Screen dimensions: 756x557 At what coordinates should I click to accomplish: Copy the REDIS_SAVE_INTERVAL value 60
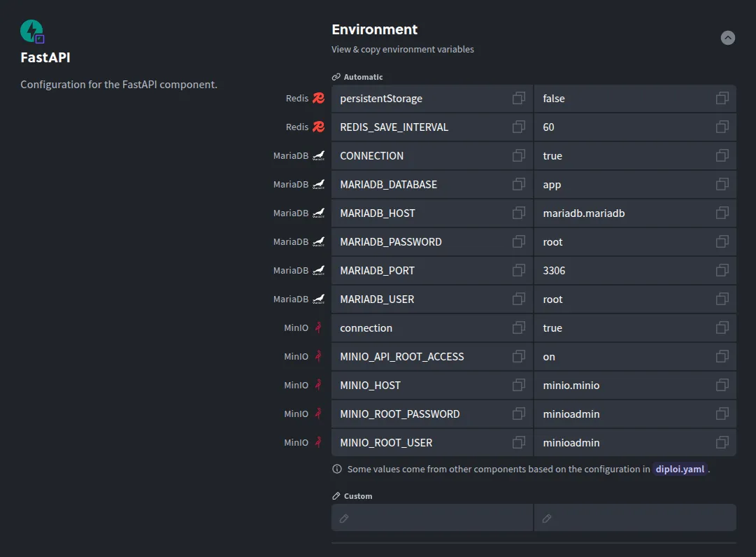(x=722, y=127)
